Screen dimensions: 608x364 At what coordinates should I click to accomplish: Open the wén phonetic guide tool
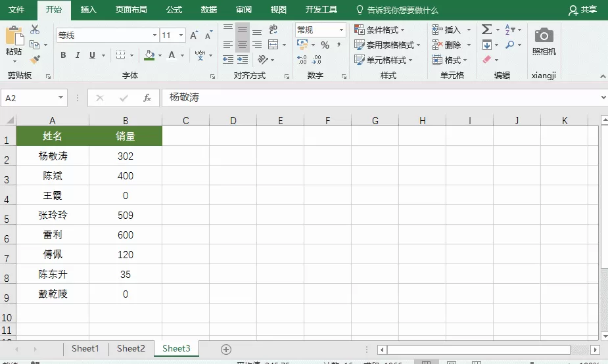click(x=200, y=55)
